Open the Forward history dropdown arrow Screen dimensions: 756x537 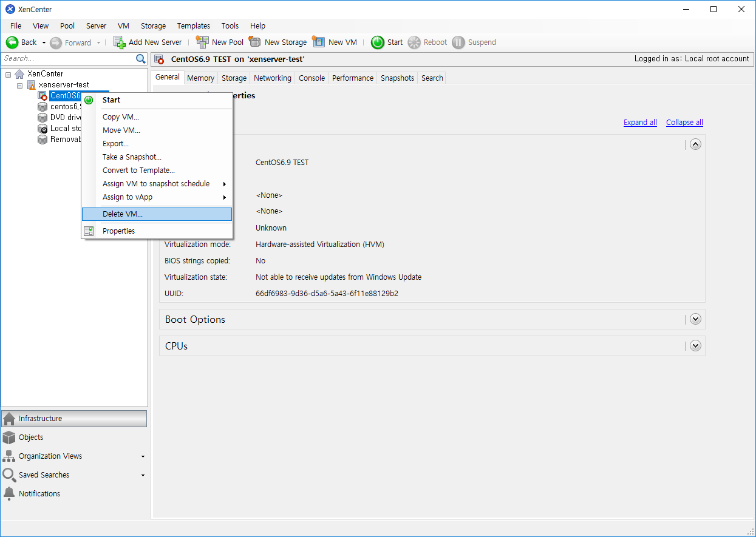tap(98, 42)
